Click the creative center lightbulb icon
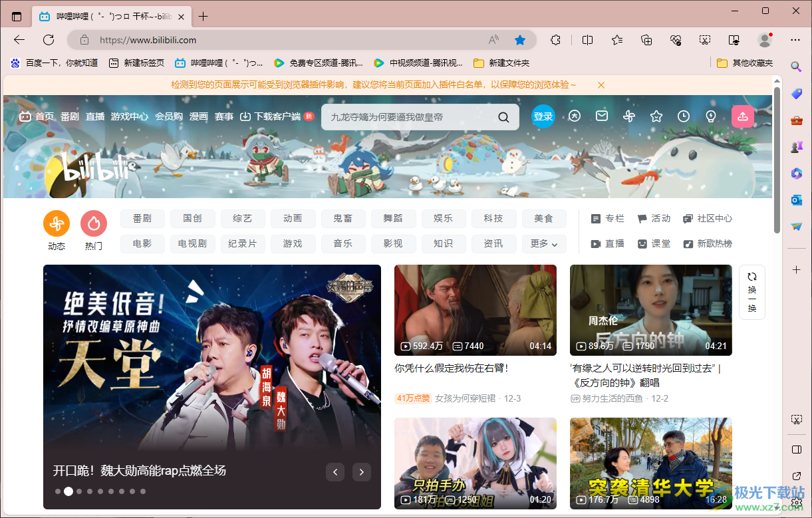This screenshot has width=812, height=518. click(711, 116)
